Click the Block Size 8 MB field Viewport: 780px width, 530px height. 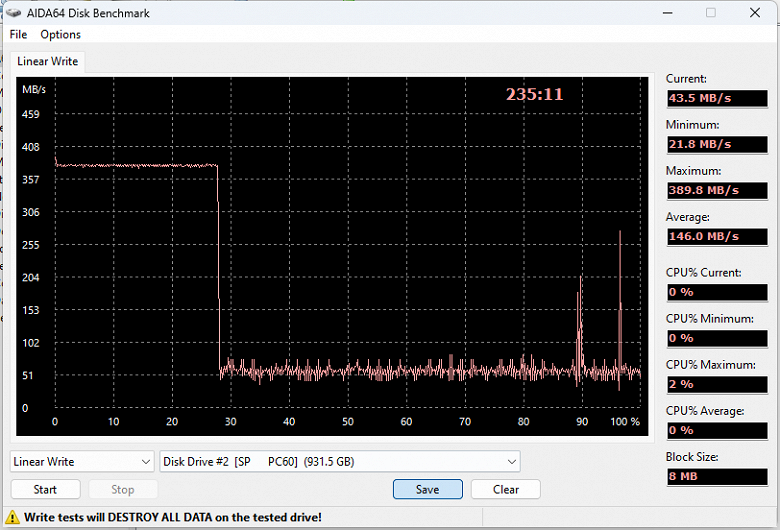pyautogui.click(x=717, y=476)
